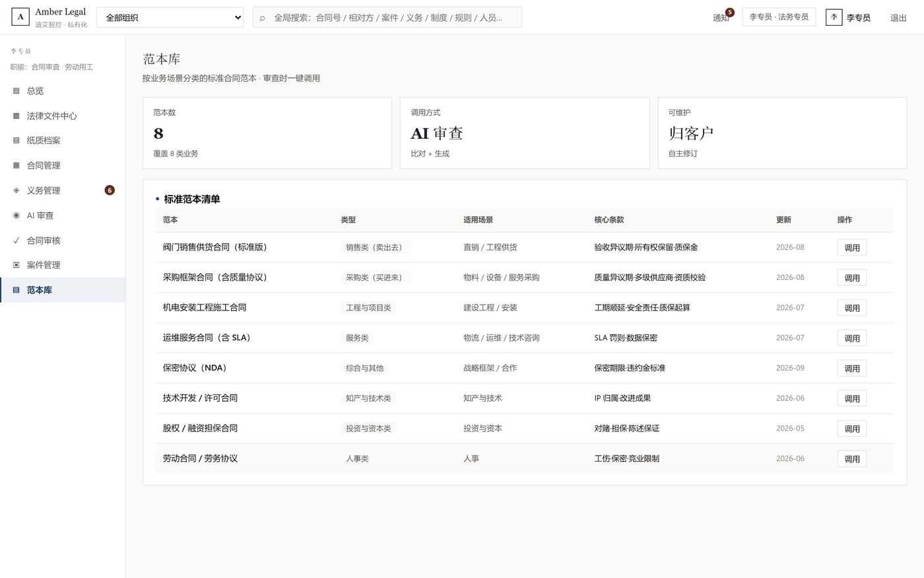Viewport: 924px width, 578px height.
Task: Click the 适用场景 column header
Action: click(x=478, y=220)
